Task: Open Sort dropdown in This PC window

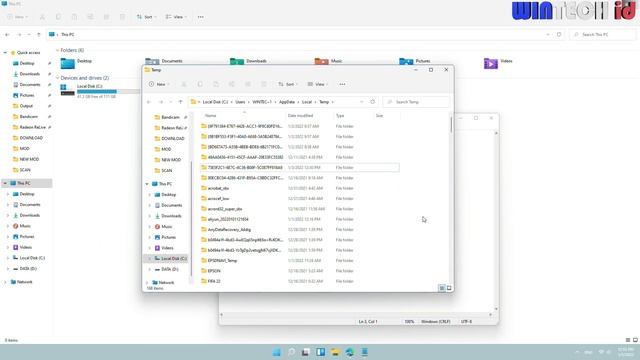Action: click(x=146, y=17)
